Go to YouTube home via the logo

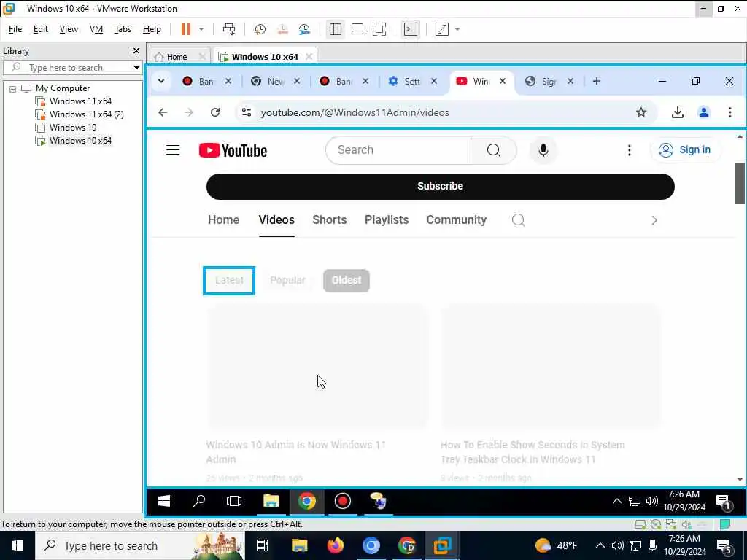point(233,150)
